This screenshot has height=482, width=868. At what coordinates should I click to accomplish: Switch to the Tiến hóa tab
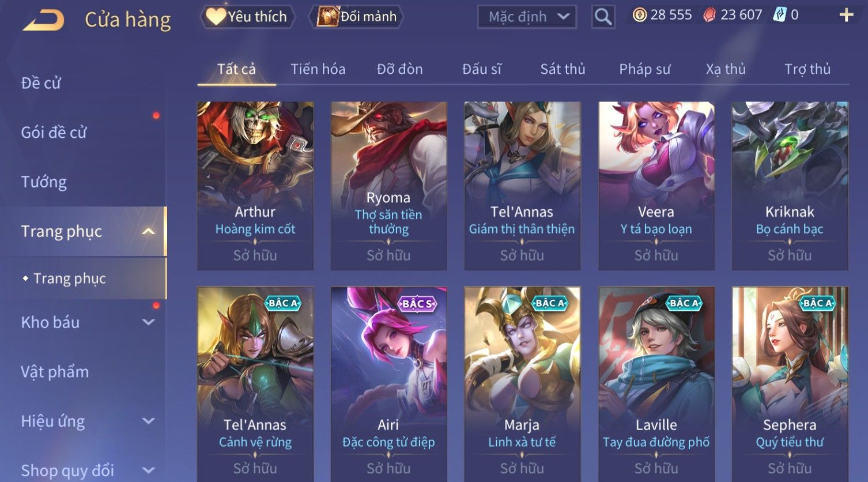(318, 69)
